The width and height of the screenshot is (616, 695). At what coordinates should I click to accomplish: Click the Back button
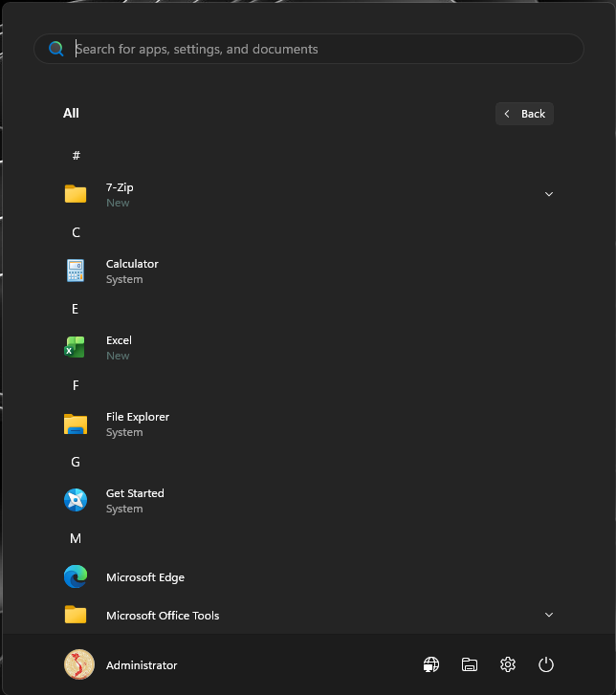pyautogui.click(x=524, y=114)
